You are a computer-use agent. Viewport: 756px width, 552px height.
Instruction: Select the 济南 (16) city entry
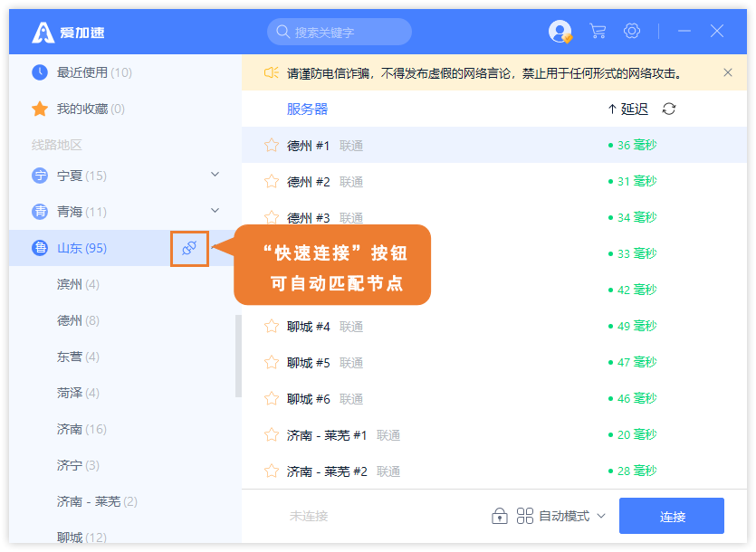tap(81, 429)
